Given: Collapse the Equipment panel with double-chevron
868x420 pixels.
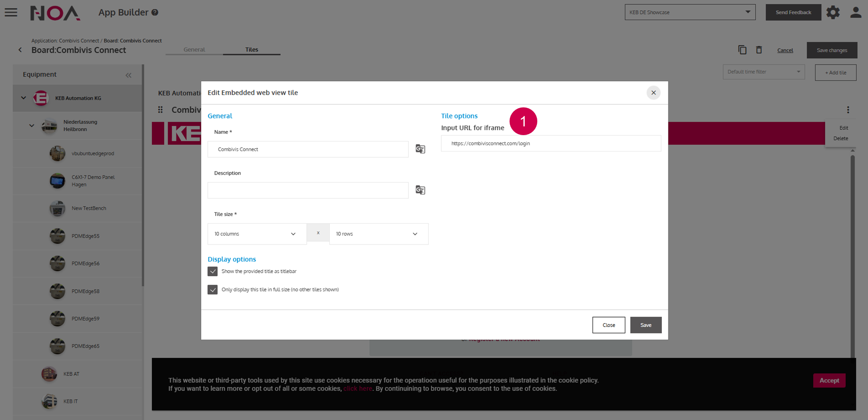Looking at the screenshot, I should (128, 75).
